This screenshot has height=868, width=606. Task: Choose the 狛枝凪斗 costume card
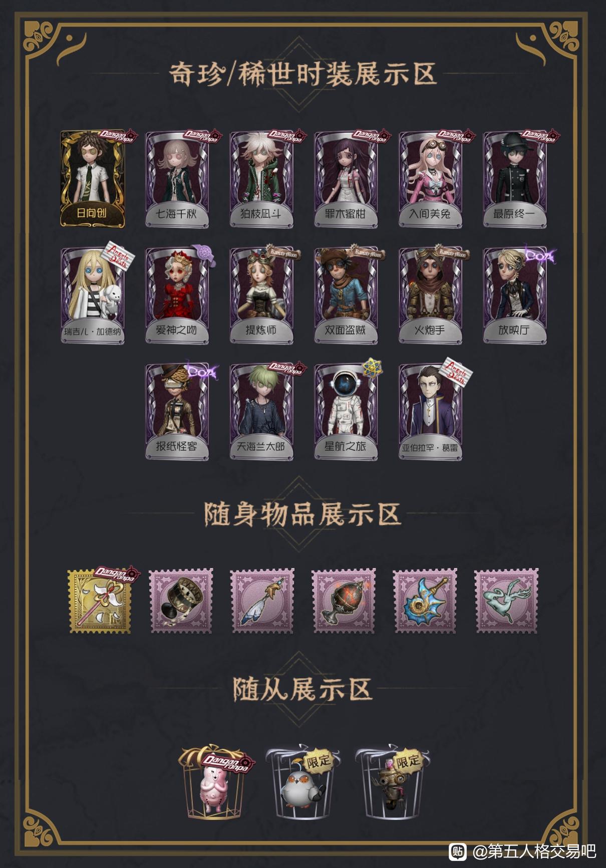tap(261, 179)
